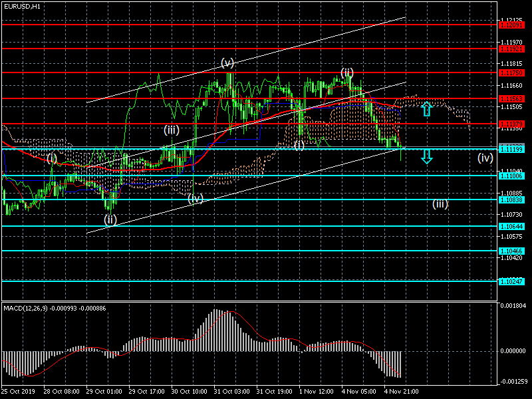The image size is (532, 399).
Task: Click the red 1.11563 price level tag
Action: (x=511, y=98)
